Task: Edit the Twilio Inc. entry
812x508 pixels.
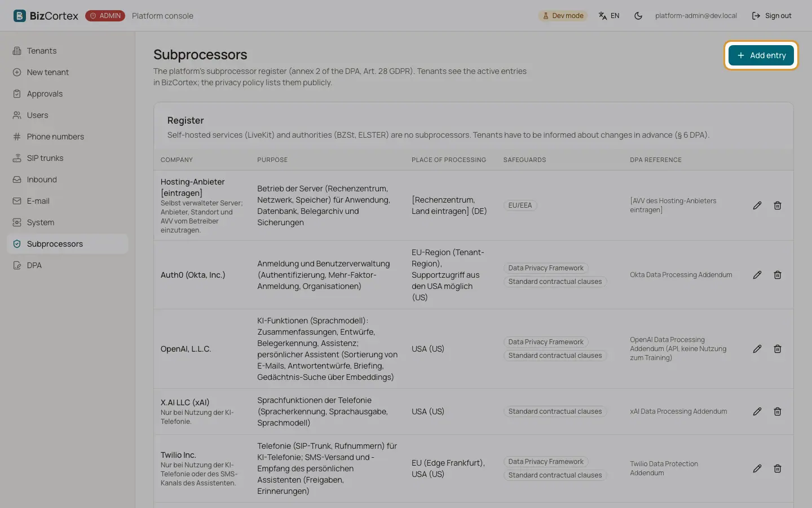Action: click(x=757, y=468)
